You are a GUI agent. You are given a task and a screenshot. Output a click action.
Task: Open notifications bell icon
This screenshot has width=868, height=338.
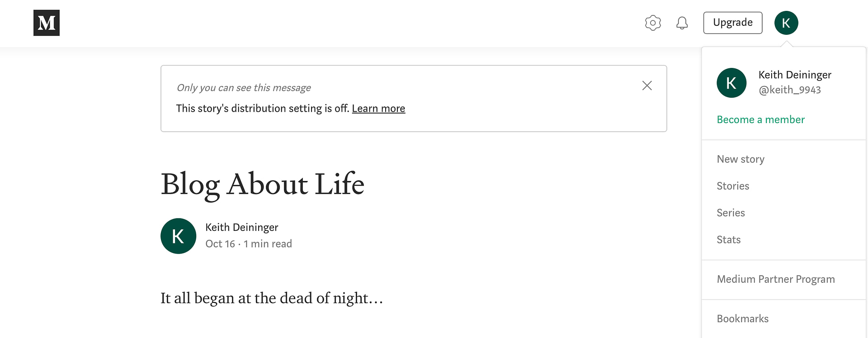[x=682, y=23]
